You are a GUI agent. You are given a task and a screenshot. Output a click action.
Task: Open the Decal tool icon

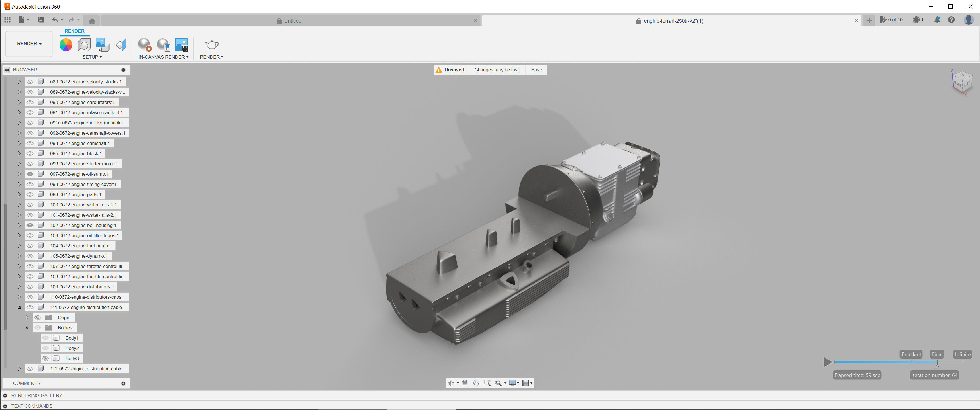coord(102,45)
